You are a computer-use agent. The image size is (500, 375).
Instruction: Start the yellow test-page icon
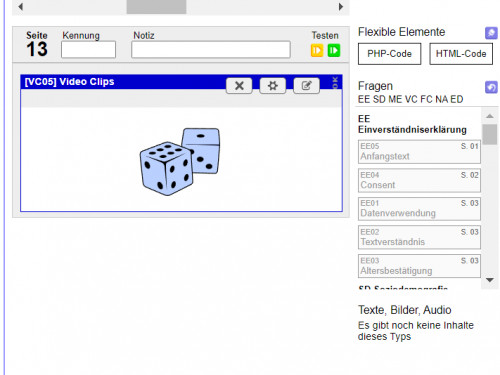point(317,50)
